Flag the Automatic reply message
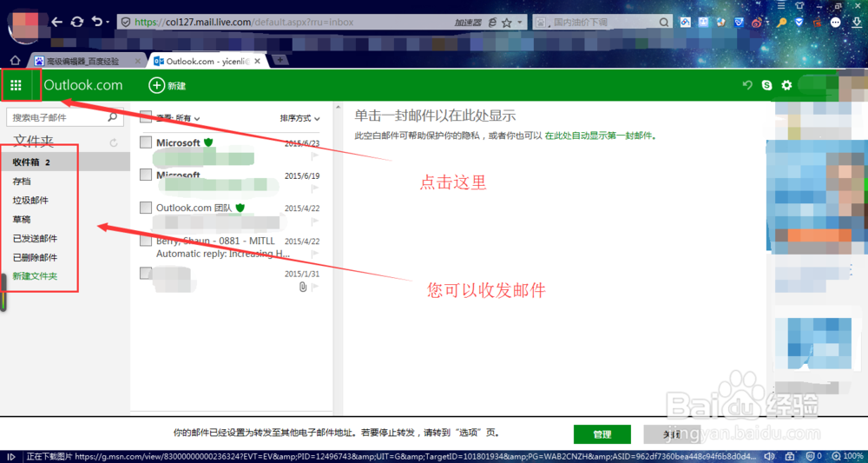868x463 pixels. click(316, 254)
